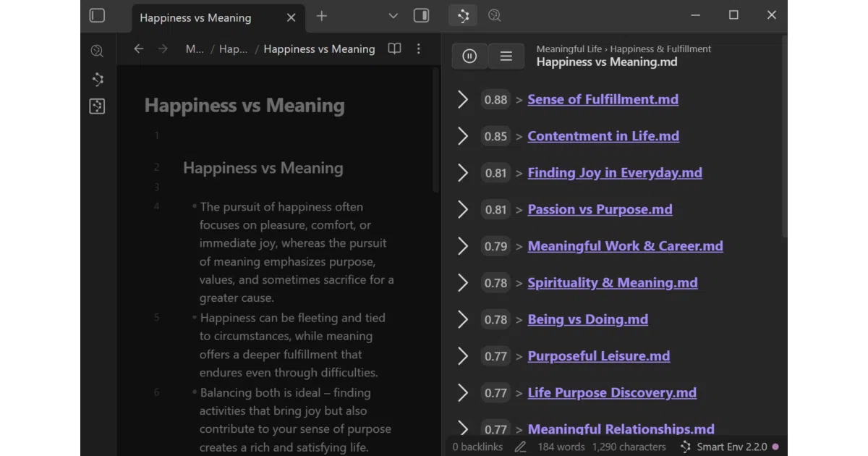Open the Smart Connections tab icon
Image resolution: width=868 pixels, height=456 pixels.
coord(464,15)
